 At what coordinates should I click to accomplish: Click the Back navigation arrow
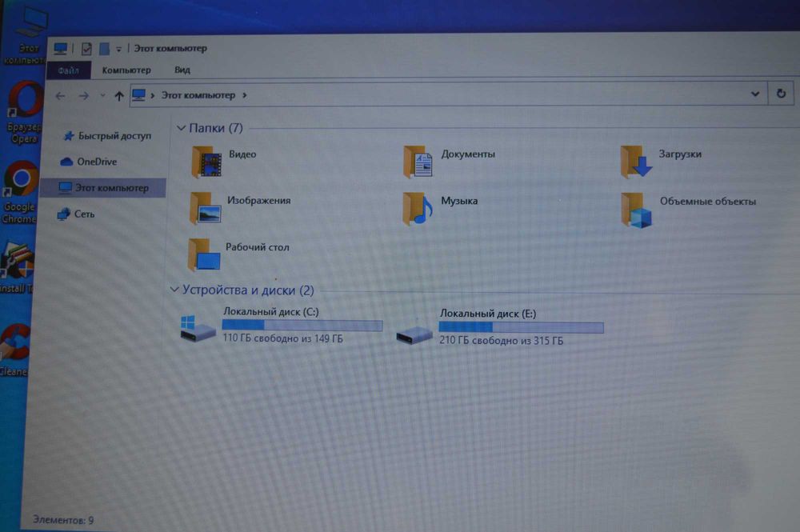(60, 96)
